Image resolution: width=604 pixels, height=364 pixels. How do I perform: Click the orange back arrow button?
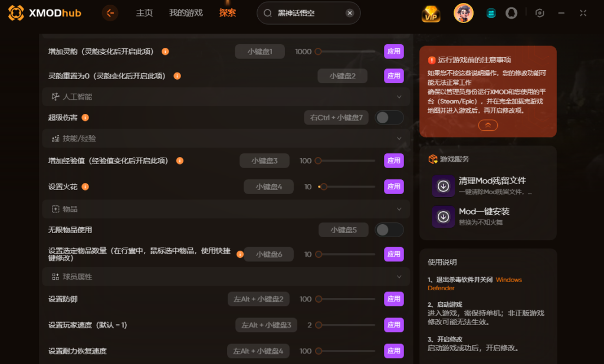point(110,13)
